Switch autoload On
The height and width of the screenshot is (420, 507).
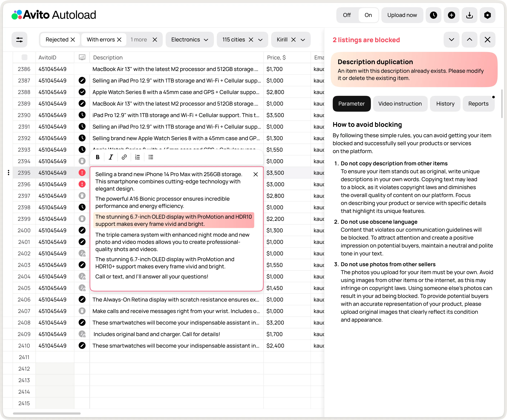click(368, 15)
